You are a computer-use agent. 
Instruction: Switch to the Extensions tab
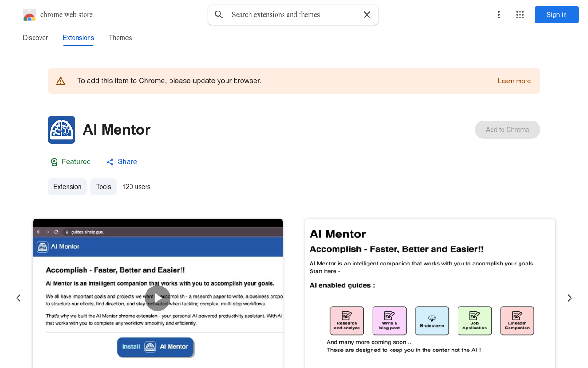(x=79, y=38)
